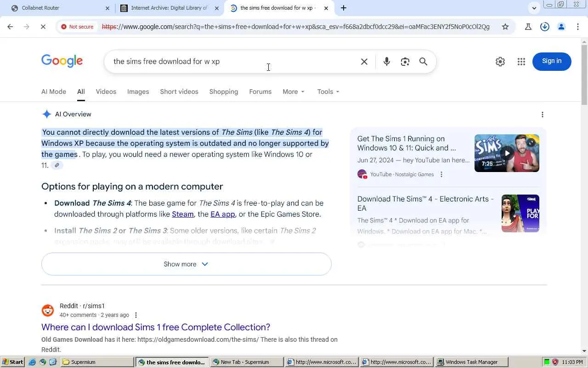The height and width of the screenshot is (368, 588).
Task: Play the Sims 1 YouTube video thumbnail
Action: pyautogui.click(x=507, y=153)
